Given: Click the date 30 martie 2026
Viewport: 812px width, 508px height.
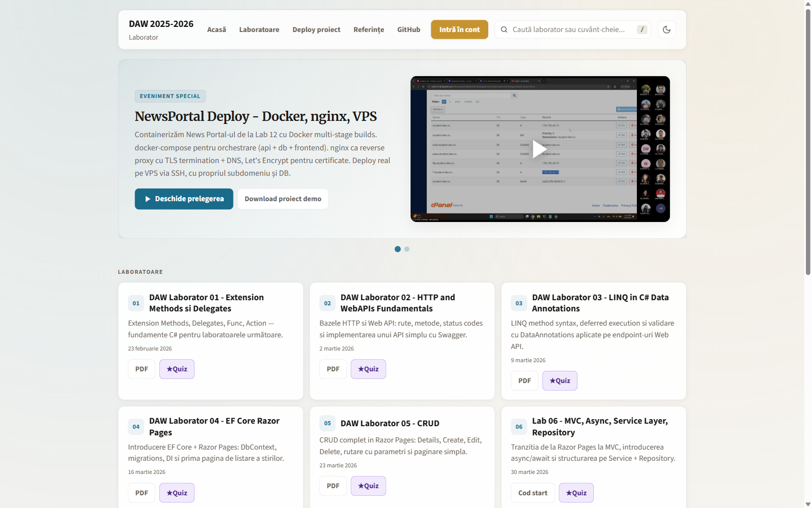Looking at the screenshot, I should click(529, 472).
